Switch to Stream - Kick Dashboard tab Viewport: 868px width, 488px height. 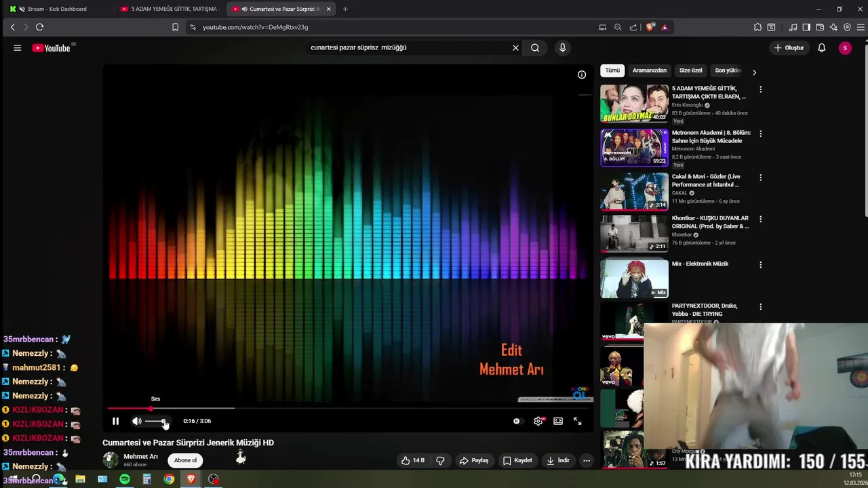coord(56,9)
